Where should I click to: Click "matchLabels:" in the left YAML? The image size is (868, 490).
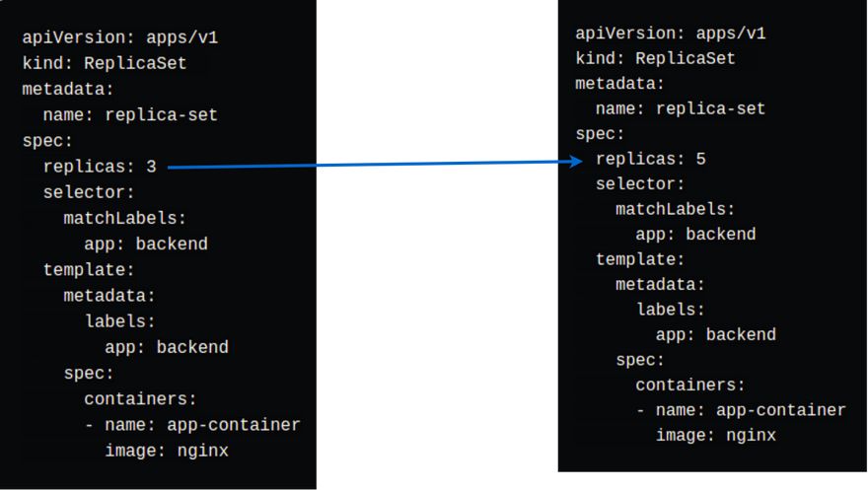pyautogui.click(x=124, y=218)
